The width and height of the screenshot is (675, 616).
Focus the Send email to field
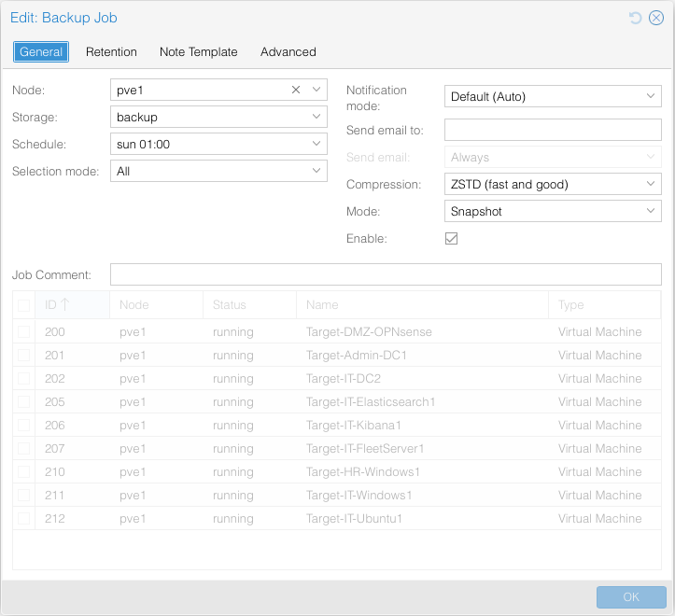tap(552, 130)
